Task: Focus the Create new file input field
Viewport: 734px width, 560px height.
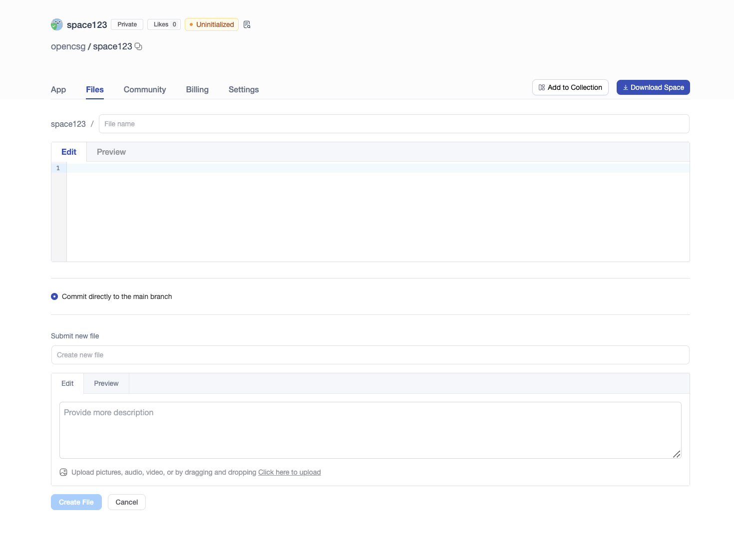Action: click(369, 354)
